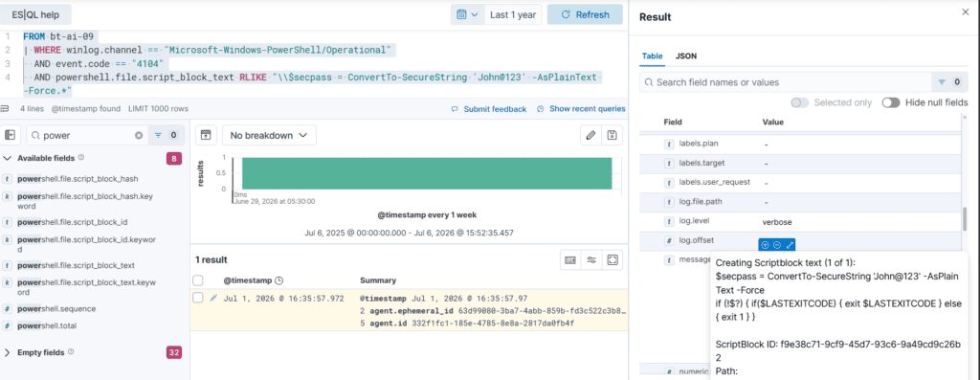Switch to the Table tab
The width and height of the screenshot is (980, 380).
point(653,56)
